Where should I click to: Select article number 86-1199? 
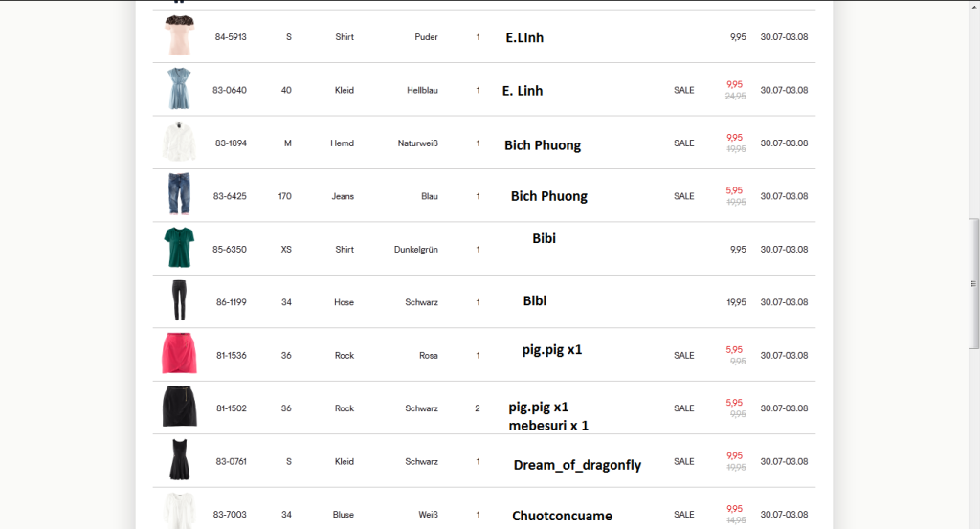pyautogui.click(x=231, y=302)
